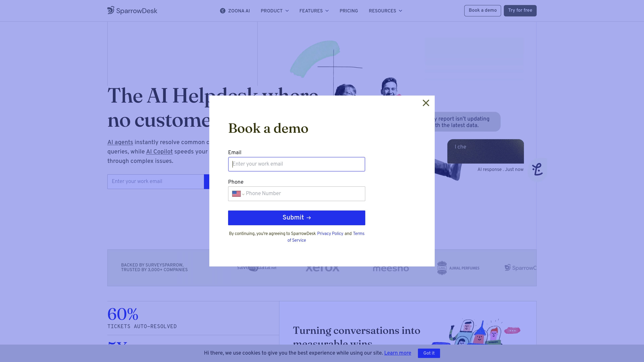The height and width of the screenshot is (362, 644).
Task: Click the SparrowDesk logo in header
Action: pyautogui.click(x=132, y=11)
